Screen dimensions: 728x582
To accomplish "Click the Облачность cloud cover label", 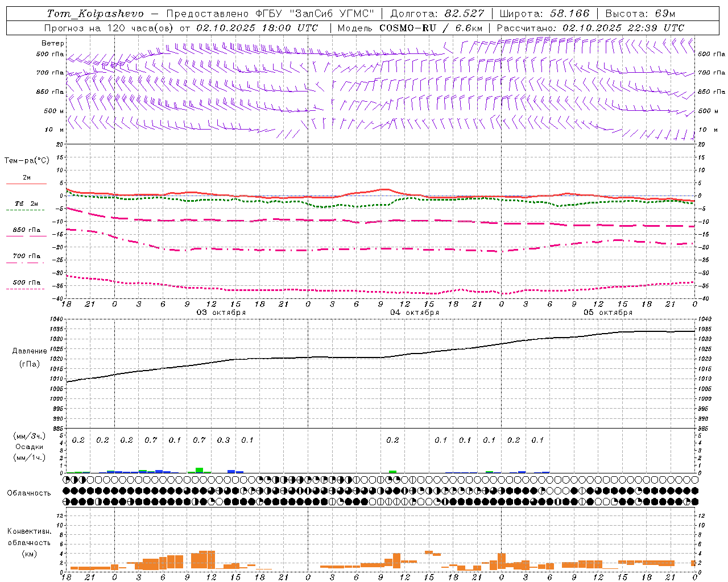I will (29, 493).
